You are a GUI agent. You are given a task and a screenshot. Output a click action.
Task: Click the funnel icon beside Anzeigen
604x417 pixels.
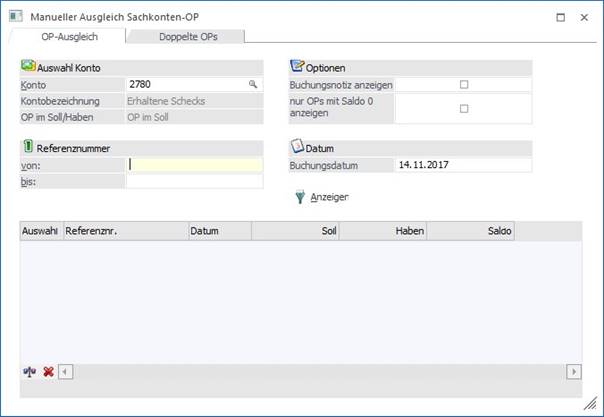point(299,197)
